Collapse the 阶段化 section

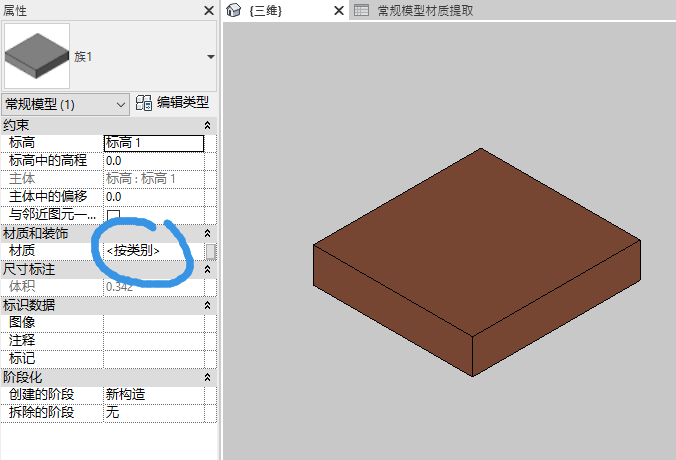pos(207,377)
